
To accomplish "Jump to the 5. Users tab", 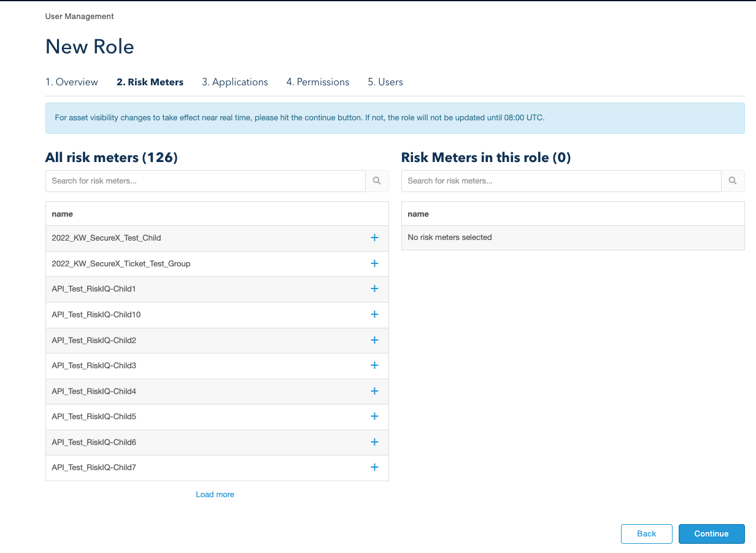I will click(385, 82).
